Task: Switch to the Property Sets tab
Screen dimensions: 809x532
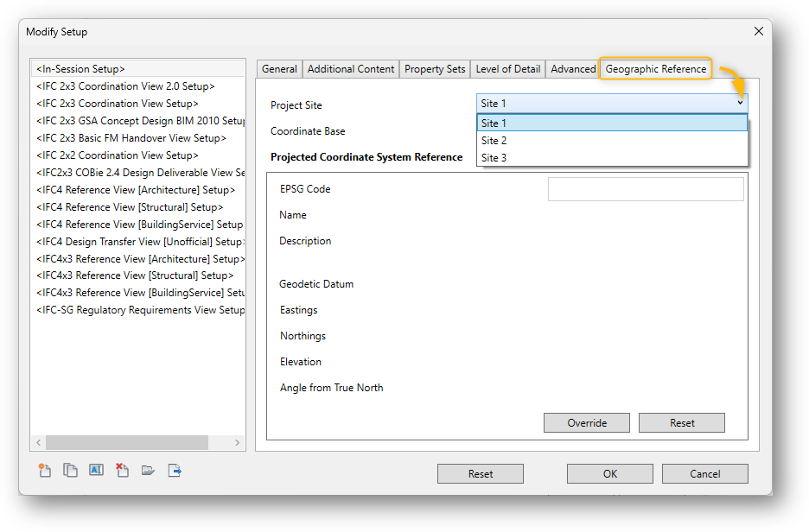Action: pyautogui.click(x=435, y=69)
